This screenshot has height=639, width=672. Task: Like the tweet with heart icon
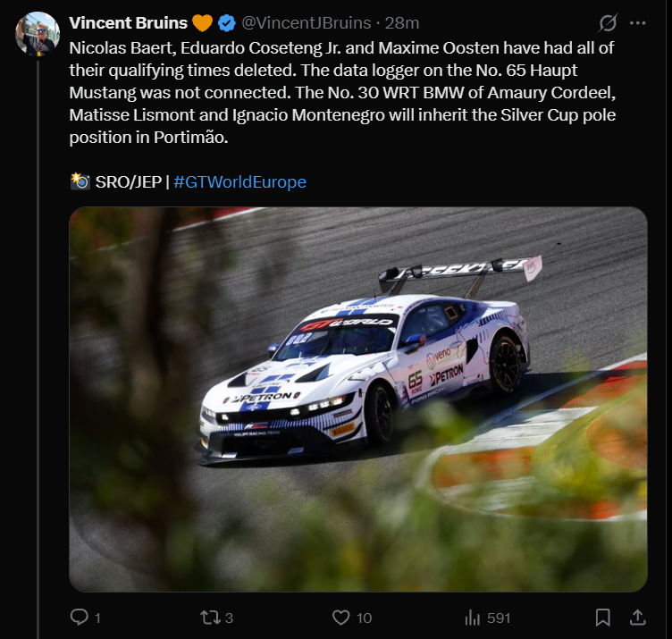[341, 618]
